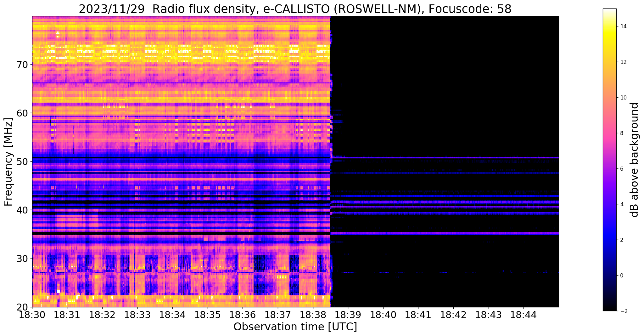Click the colorbar tick label '4'
The height and width of the screenshot is (336, 644).
[x=621, y=204]
